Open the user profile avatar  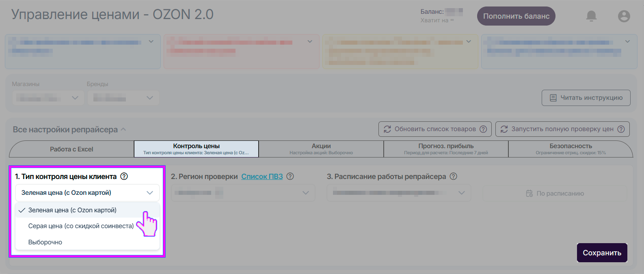click(x=624, y=16)
